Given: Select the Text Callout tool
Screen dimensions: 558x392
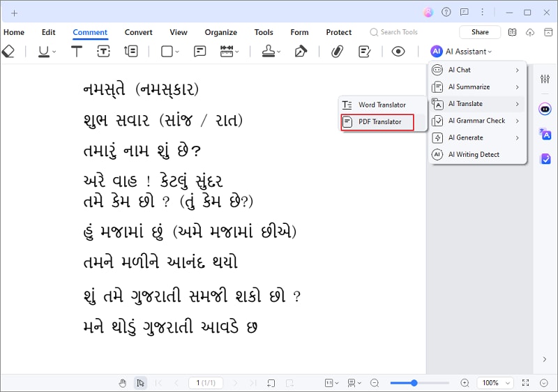Looking at the screenshot, I should click(x=131, y=52).
